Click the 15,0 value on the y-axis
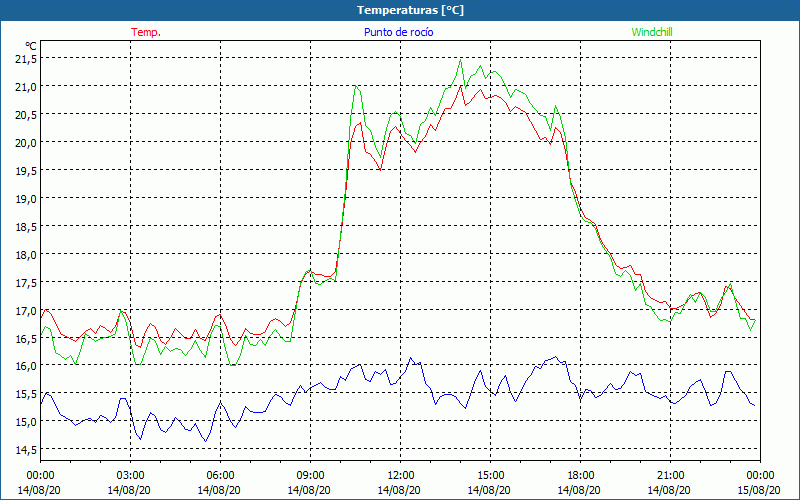 26,422
